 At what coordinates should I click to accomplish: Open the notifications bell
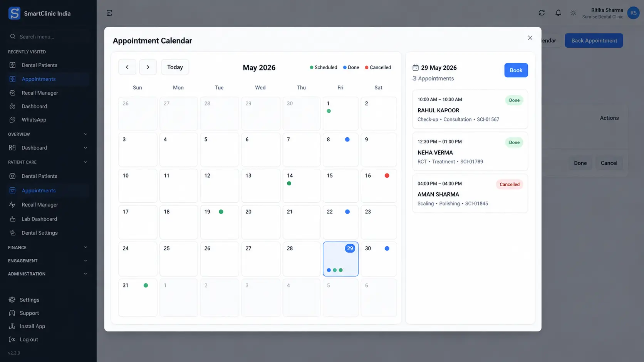[x=558, y=13]
